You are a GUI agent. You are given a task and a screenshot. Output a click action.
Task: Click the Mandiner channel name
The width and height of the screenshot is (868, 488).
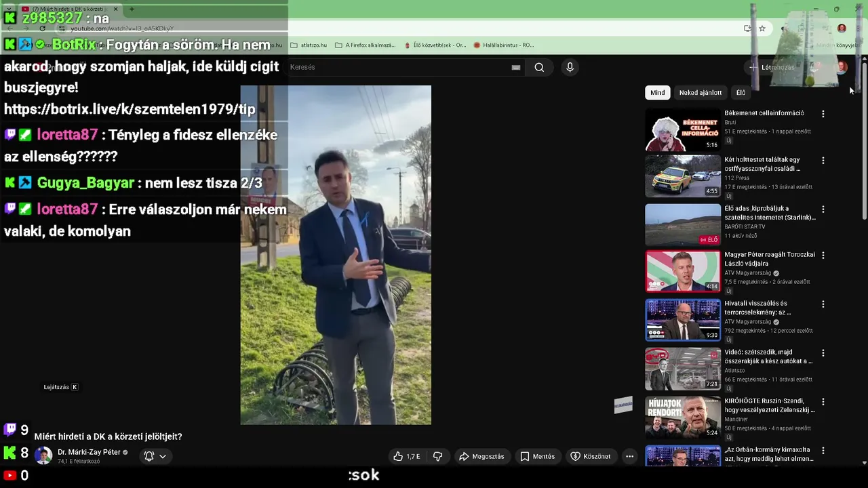point(736,420)
